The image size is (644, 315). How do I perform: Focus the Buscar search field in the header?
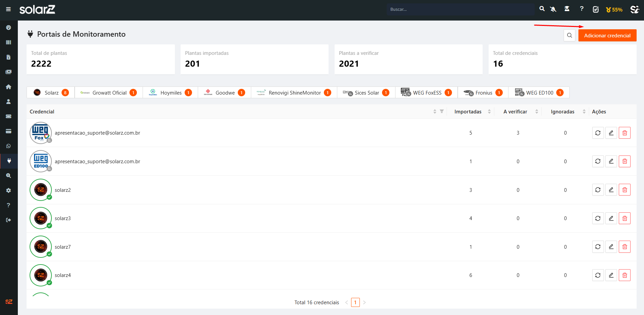(x=460, y=9)
